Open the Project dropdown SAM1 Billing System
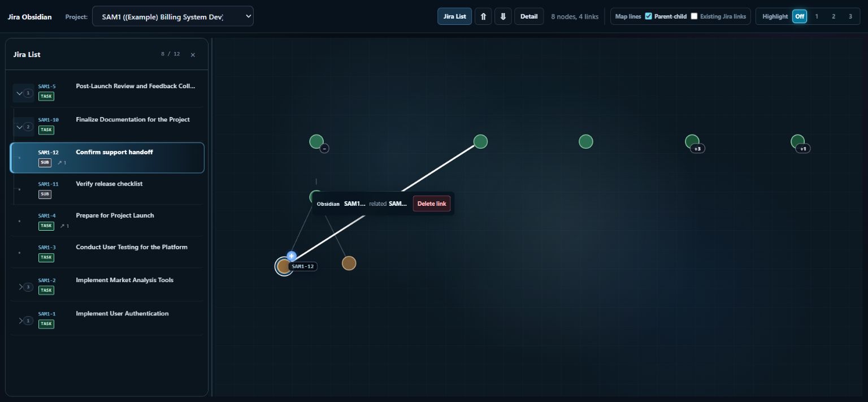868x402 pixels. (173, 16)
